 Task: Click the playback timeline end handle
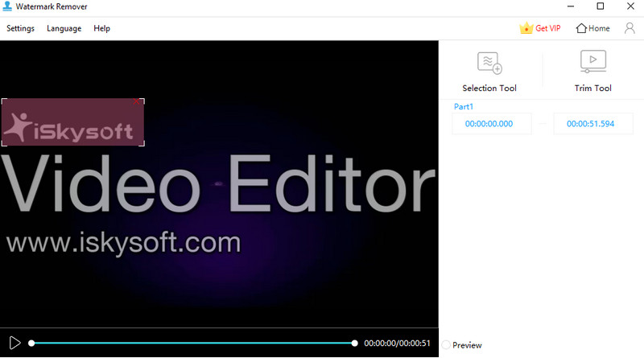354,344
